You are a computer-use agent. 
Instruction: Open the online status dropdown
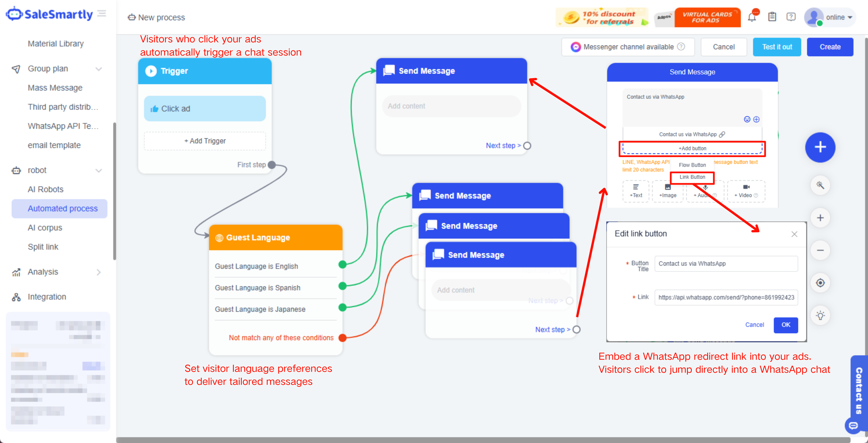pos(839,17)
